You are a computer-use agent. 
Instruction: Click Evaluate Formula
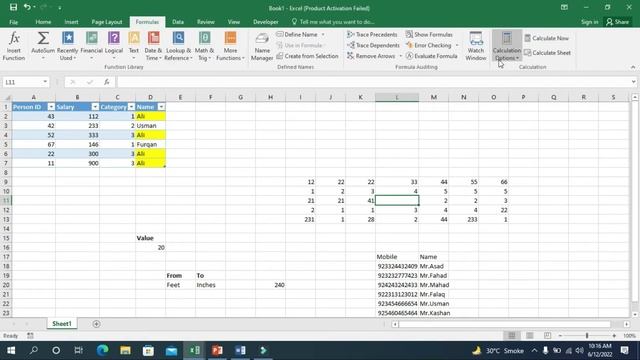(x=431, y=56)
